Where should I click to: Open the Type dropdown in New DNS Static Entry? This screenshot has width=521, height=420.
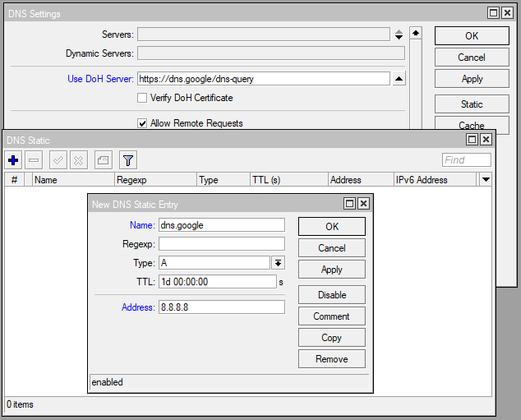pyautogui.click(x=278, y=263)
